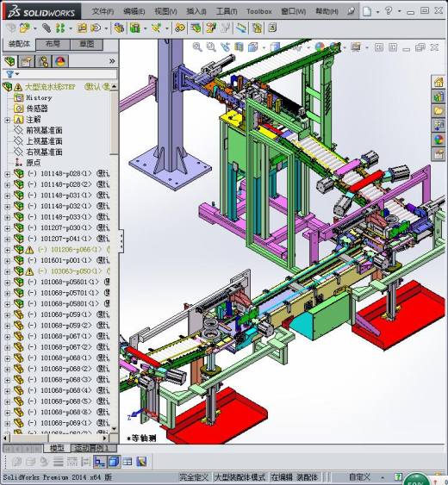The height and width of the screenshot is (485, 448).
Task: Select component 101068-p059<1> in tree
Action: click(60, 314)
